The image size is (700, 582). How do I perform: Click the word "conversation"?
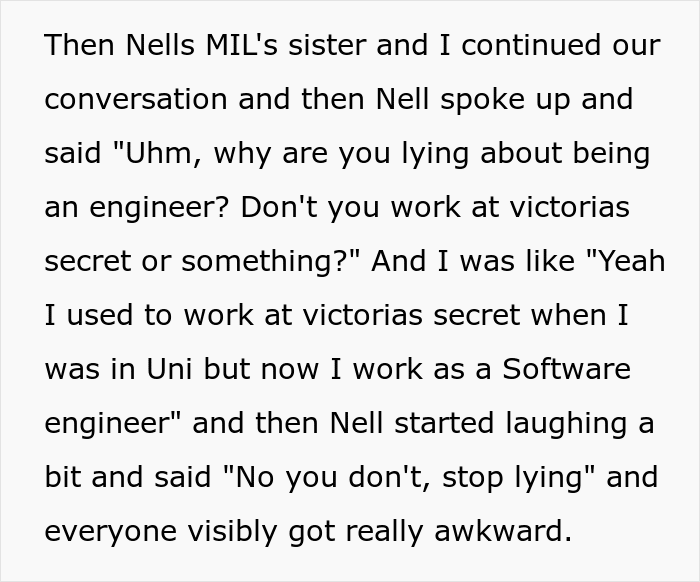136,99
